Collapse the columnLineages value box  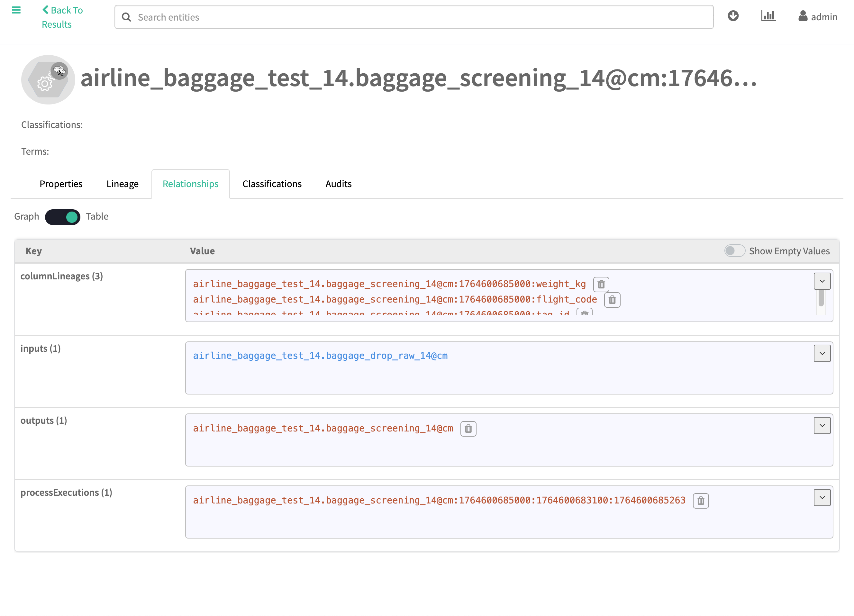point(822,281)
